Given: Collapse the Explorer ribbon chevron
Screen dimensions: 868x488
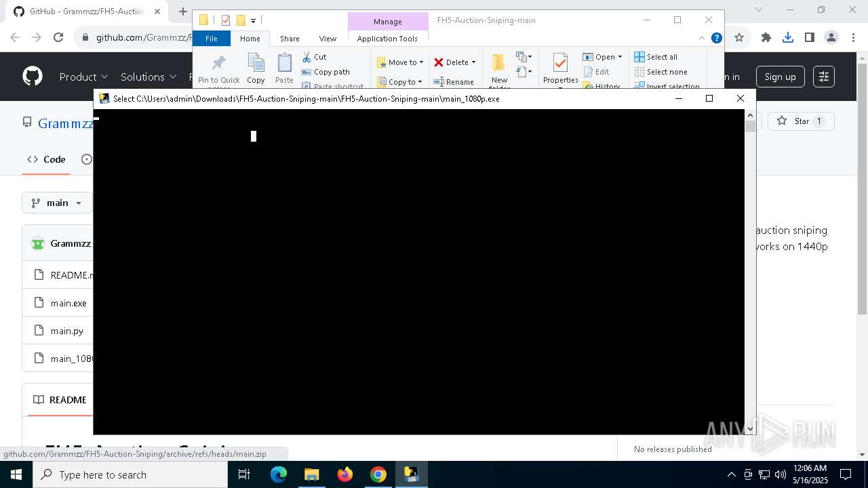Looking at the screenshot, I should pyautogui.click(x=702, y=38).
